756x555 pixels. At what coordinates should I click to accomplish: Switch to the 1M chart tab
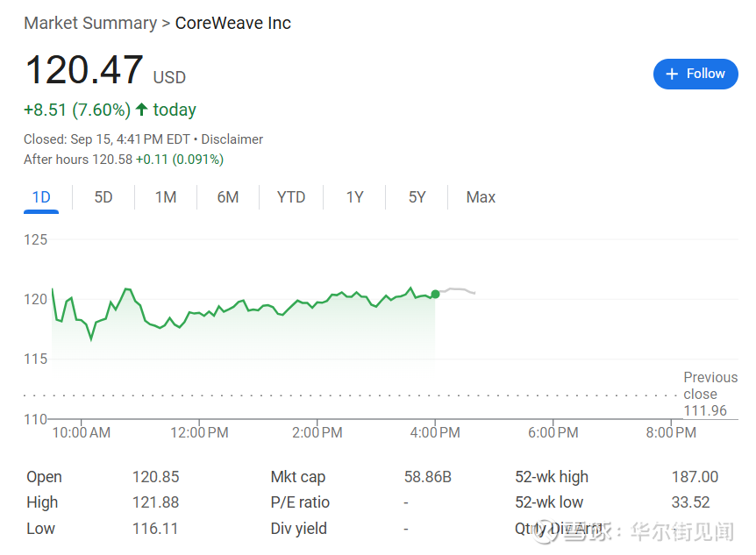(166, 197)
